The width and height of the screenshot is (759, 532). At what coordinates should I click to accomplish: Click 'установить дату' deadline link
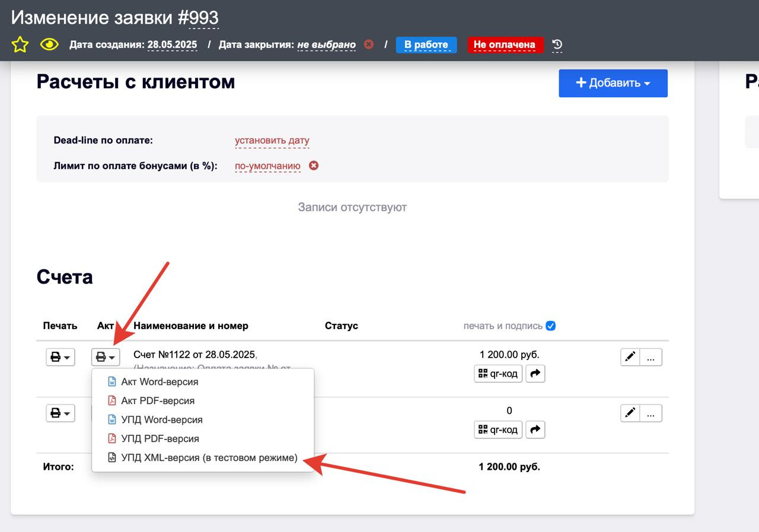[x=272, y=141]
